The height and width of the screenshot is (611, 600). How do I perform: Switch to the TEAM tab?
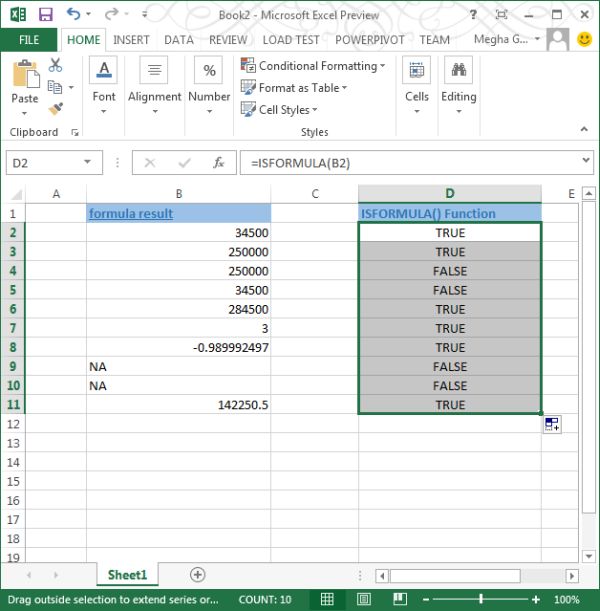tap(434, 40)
